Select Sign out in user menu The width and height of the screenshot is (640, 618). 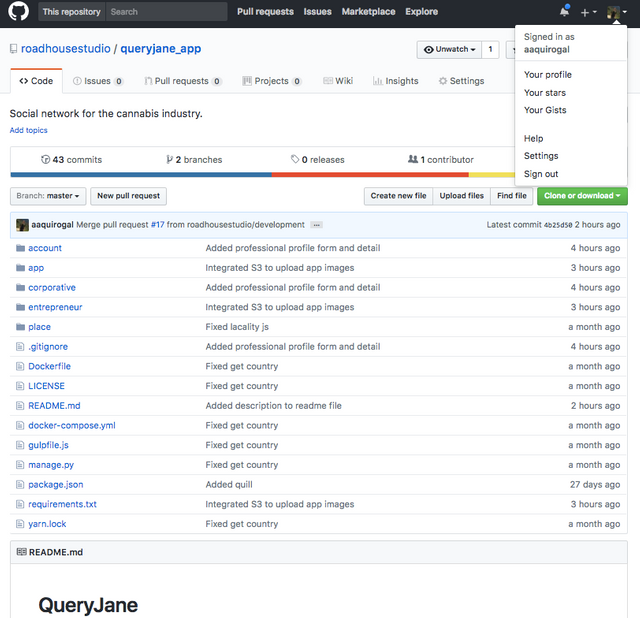[541, 174]
